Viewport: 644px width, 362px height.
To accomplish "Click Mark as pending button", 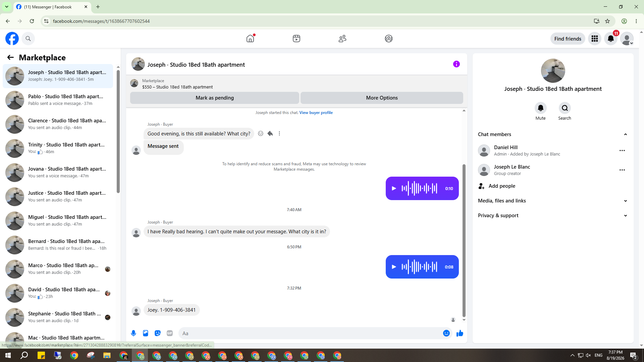I will tap(215, 98).
